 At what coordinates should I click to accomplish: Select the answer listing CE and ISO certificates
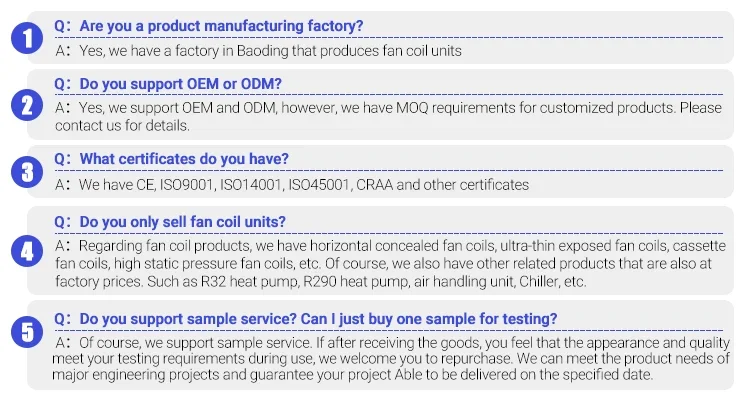tap(300, 185)
